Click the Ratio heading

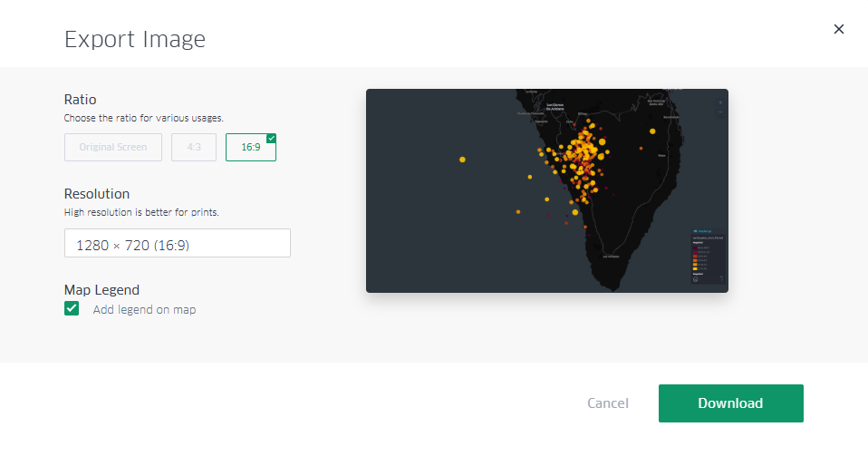[x=81, y=100]
